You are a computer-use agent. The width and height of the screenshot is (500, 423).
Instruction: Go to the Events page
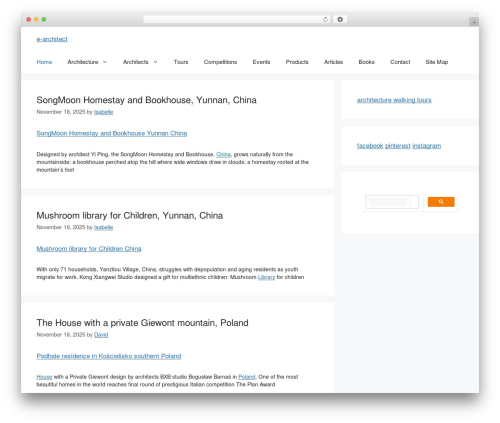tap(261, 62)
